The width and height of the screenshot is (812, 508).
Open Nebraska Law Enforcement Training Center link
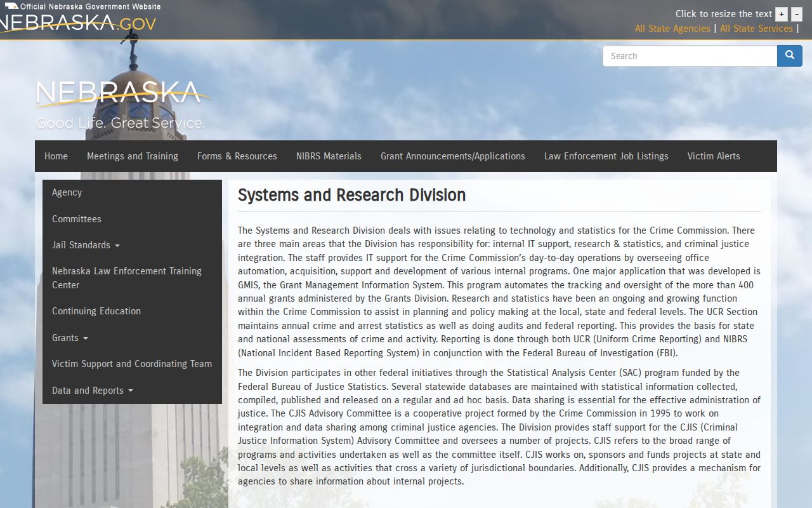(x=132, y=278)
